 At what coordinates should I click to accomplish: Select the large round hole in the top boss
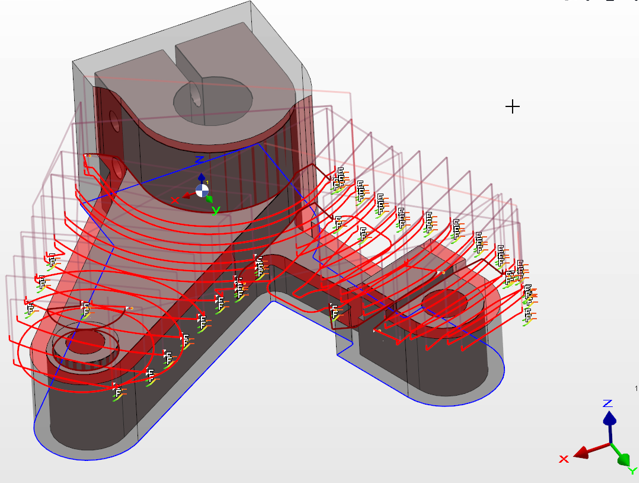(213, 99)
